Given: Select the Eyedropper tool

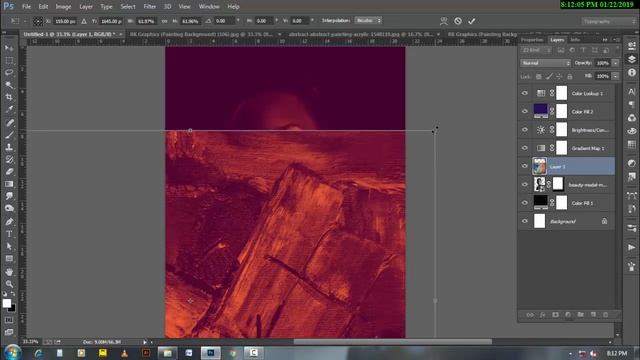Looking at the screenshot, I should [x=9, y=109].
